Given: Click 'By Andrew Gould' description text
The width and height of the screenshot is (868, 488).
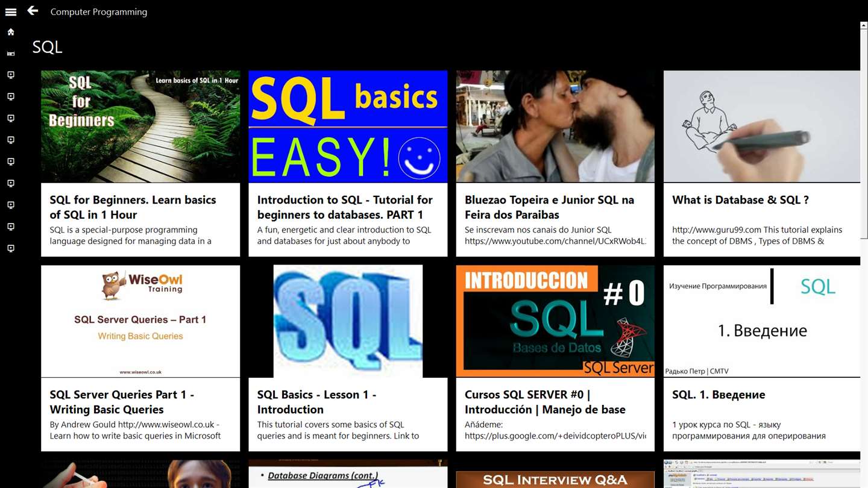Looking at the screenshot, I should pos(135,430).
